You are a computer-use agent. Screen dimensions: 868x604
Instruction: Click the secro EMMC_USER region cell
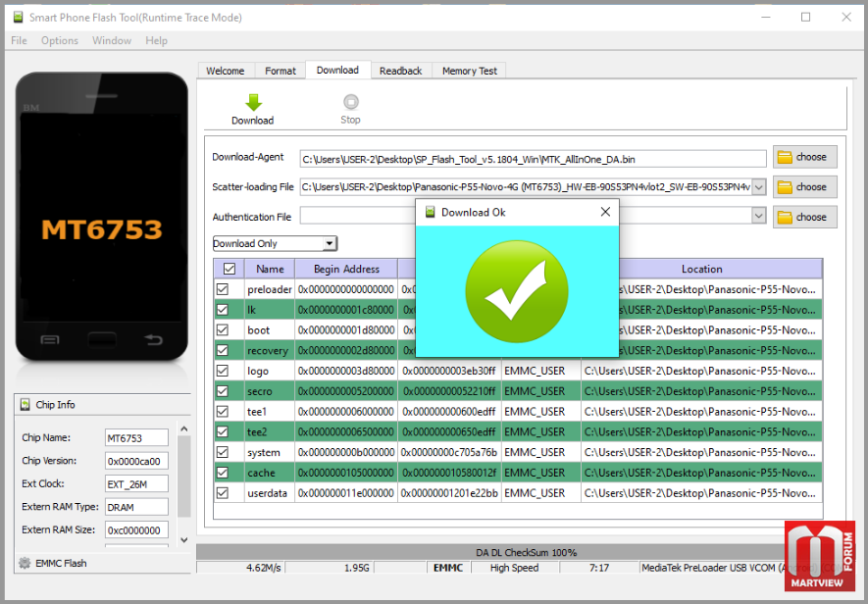click(x=540, y=391)
